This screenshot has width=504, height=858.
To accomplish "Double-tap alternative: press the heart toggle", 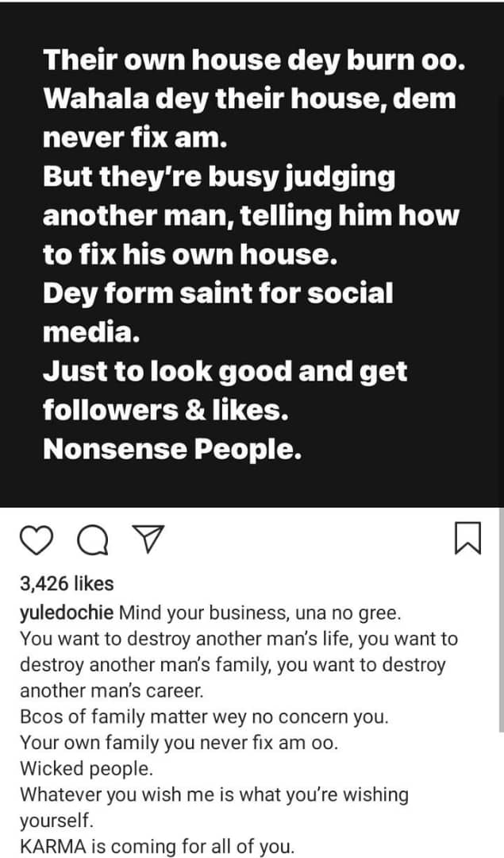I will [38, 540].
